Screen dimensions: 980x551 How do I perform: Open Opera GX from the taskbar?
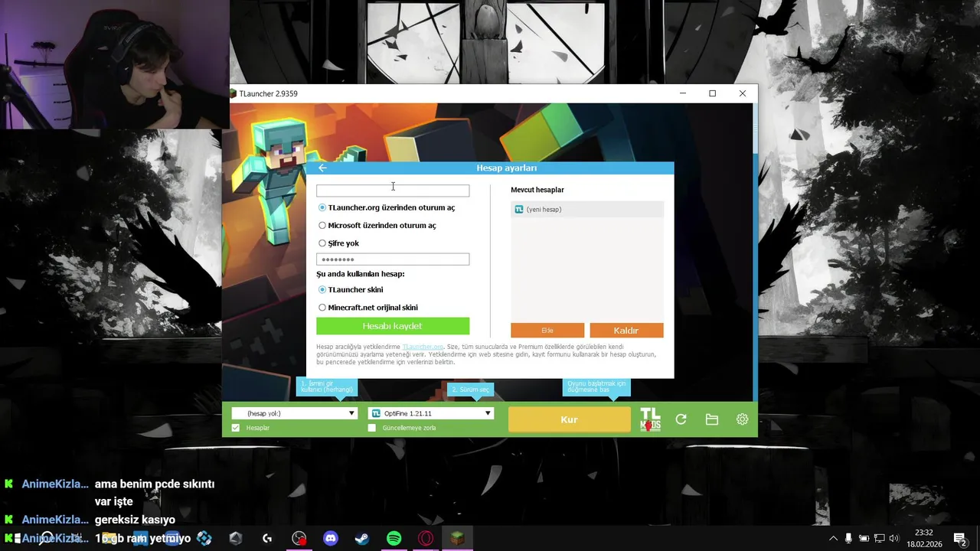[425, 539]
